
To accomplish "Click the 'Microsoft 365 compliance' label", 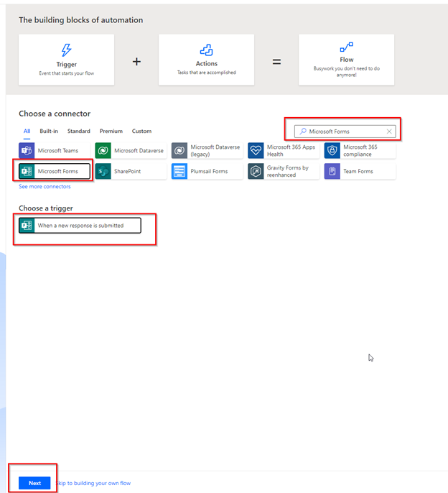I will [x=360, y=151].
